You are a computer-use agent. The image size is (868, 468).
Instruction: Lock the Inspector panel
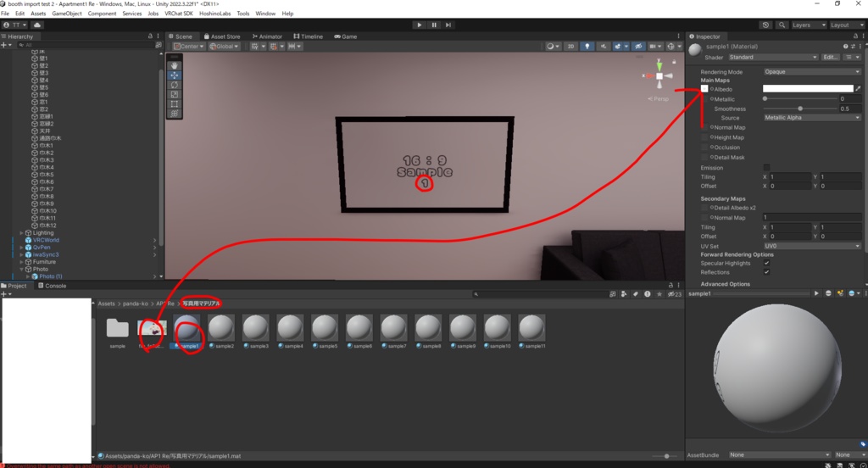pyautogui.click(x=856, y=36)
